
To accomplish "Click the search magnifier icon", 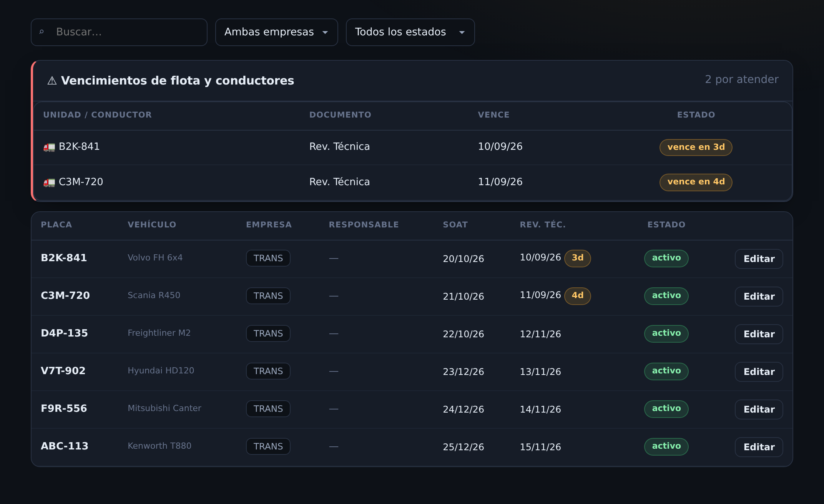I will 42,32.
